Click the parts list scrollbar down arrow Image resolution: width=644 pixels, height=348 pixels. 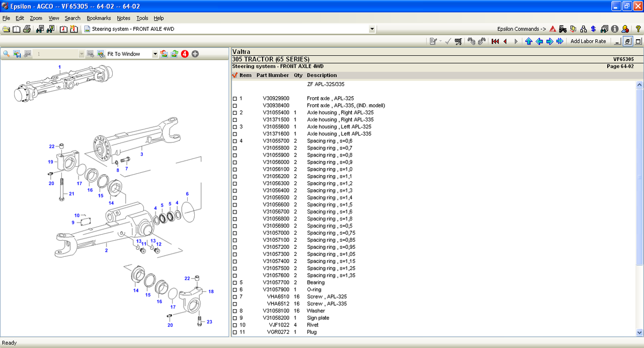click(640, 333)
